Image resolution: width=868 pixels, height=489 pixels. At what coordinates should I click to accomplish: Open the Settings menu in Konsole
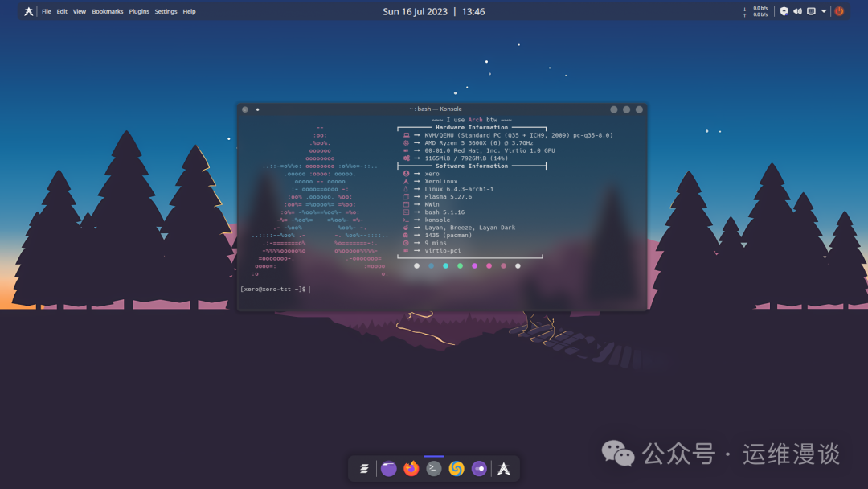[x=165, y=11]
